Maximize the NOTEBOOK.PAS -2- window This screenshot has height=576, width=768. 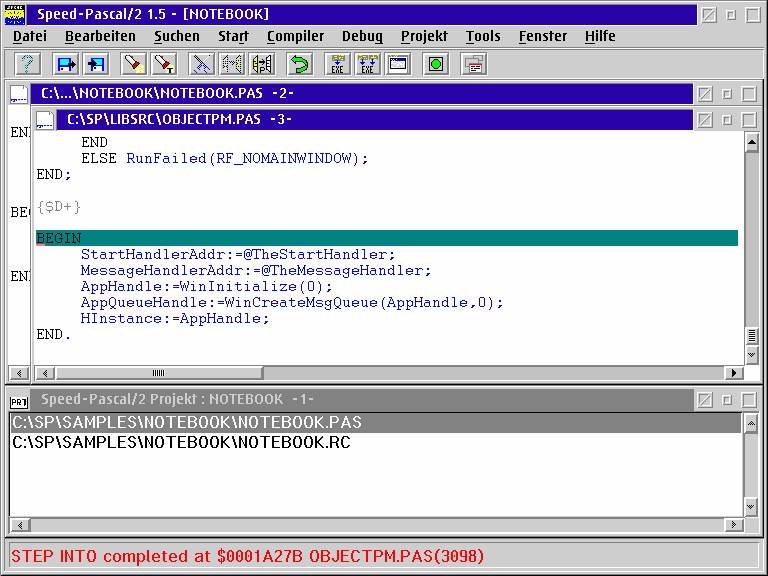pos(749,94)
